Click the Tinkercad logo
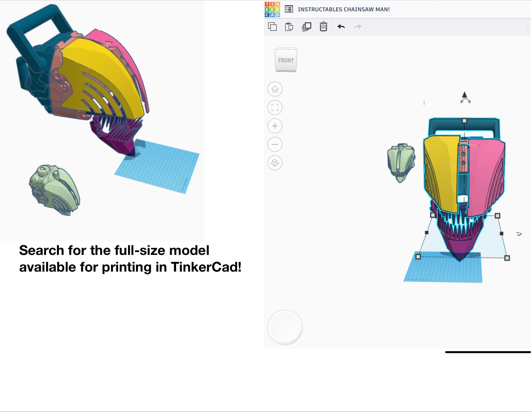Screen dimensions: 532x412 272,9
